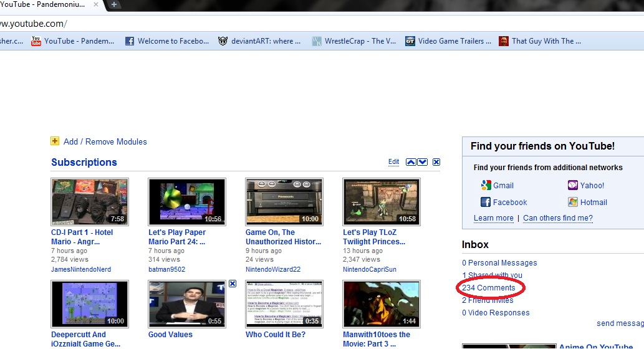Click the browser address bar

[322, 24]
